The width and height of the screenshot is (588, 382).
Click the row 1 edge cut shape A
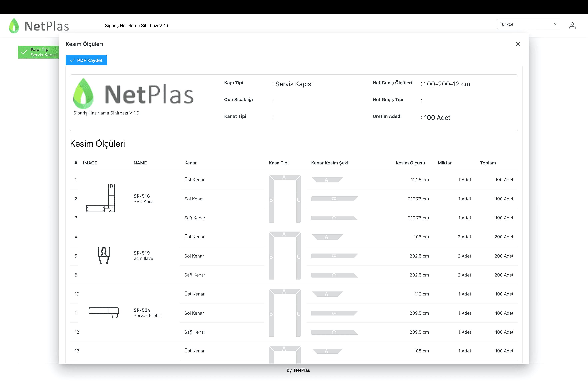327,180
